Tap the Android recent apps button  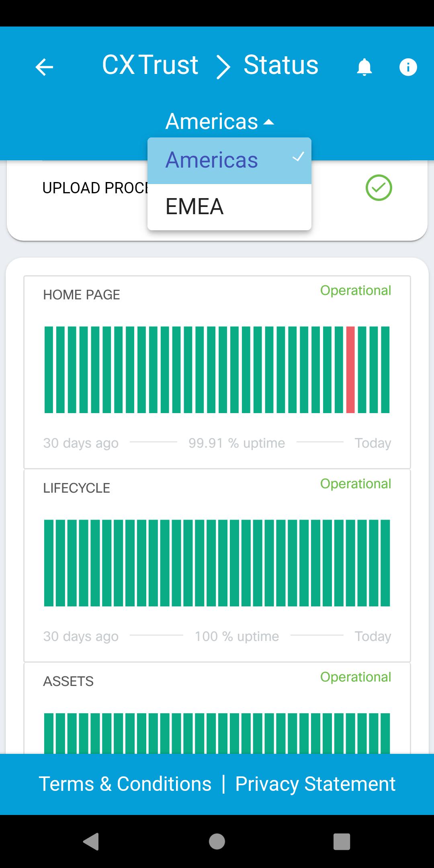[342, 841]
